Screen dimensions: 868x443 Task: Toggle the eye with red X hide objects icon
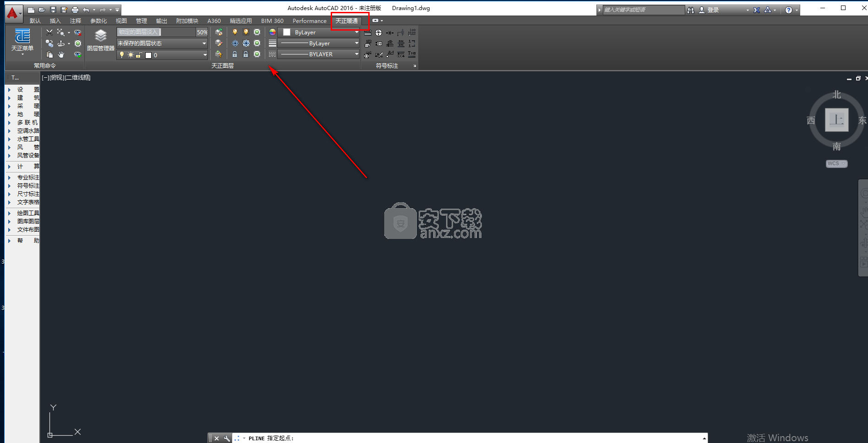click(78, 32)
